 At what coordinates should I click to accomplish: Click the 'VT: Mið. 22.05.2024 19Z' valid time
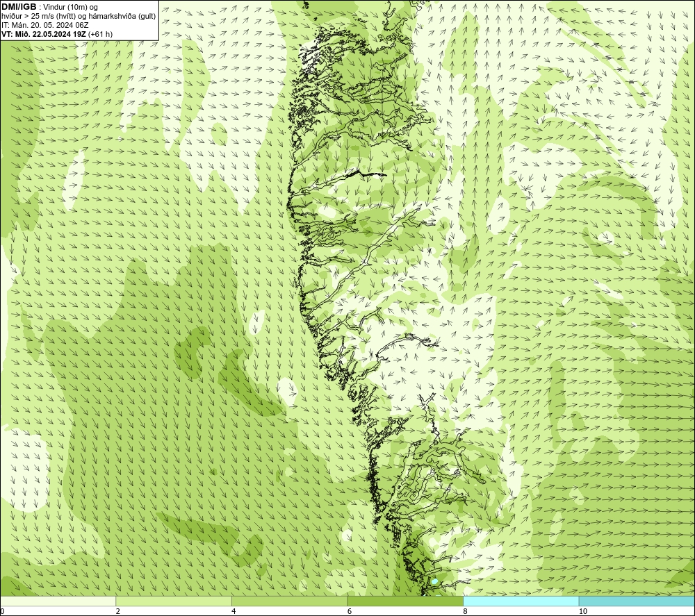(x=44, y=34)
